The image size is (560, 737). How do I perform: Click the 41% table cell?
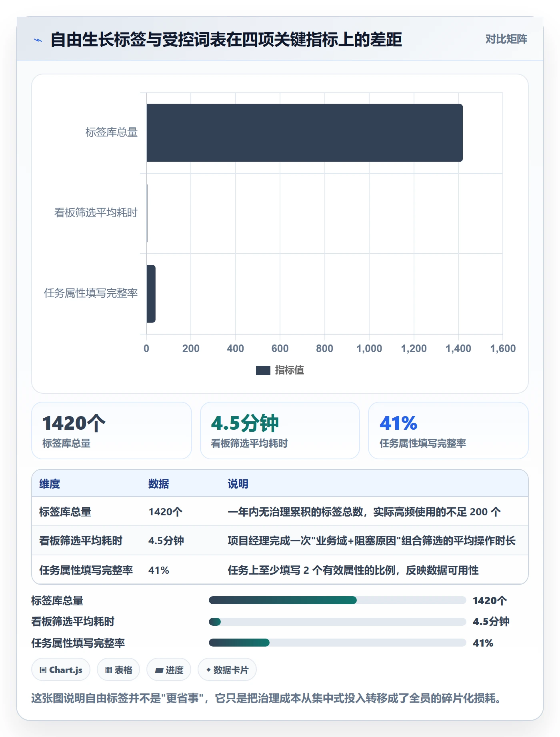click(x=159, y=570)
